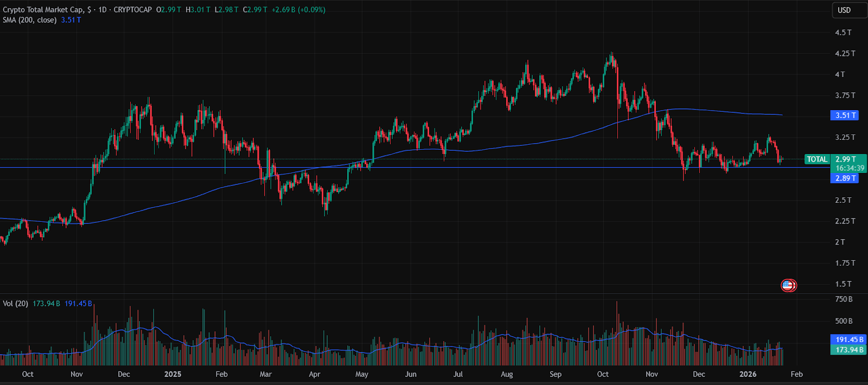Image resolution: width=868 pixels, height=385 pixels.
Task: Click the Jun label on the time axis
Action: (411, 374)
